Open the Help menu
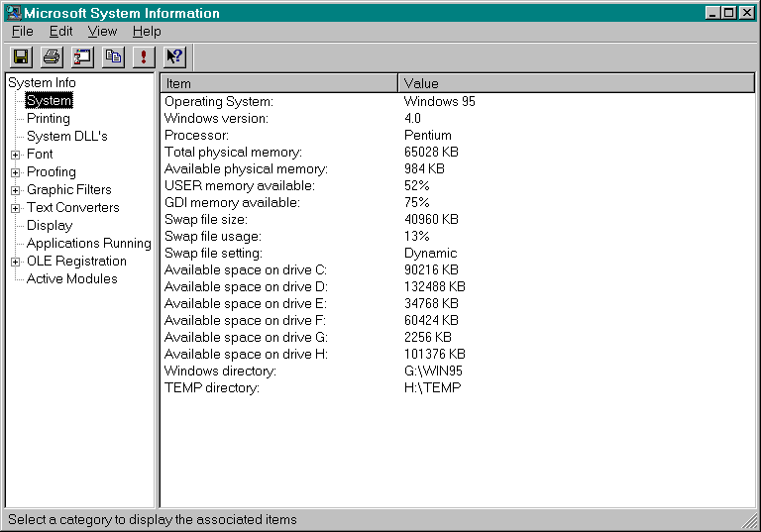The image size is (761, 532). click(x=147, y=32)
